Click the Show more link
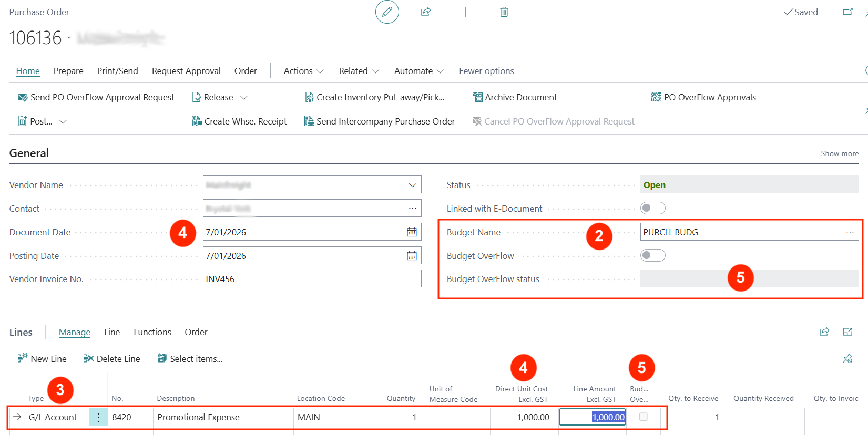Image resolution: width=868 pixels, height=435 pixels. coord(840,153)
